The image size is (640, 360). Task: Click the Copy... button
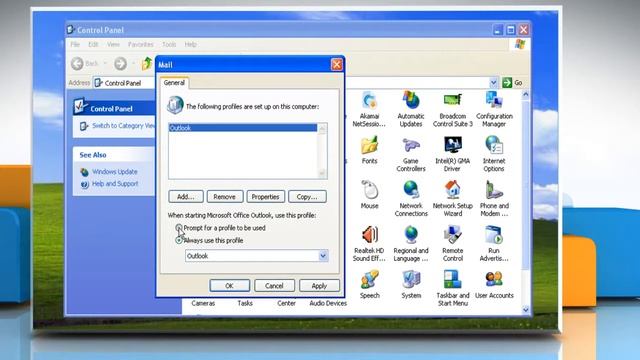(307, 197)
